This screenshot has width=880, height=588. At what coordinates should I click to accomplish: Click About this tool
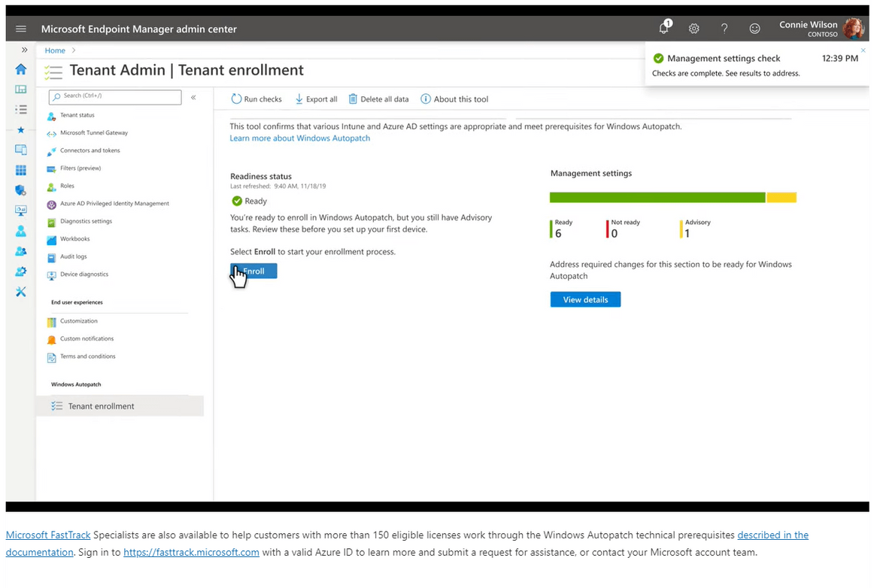(454, 99)
